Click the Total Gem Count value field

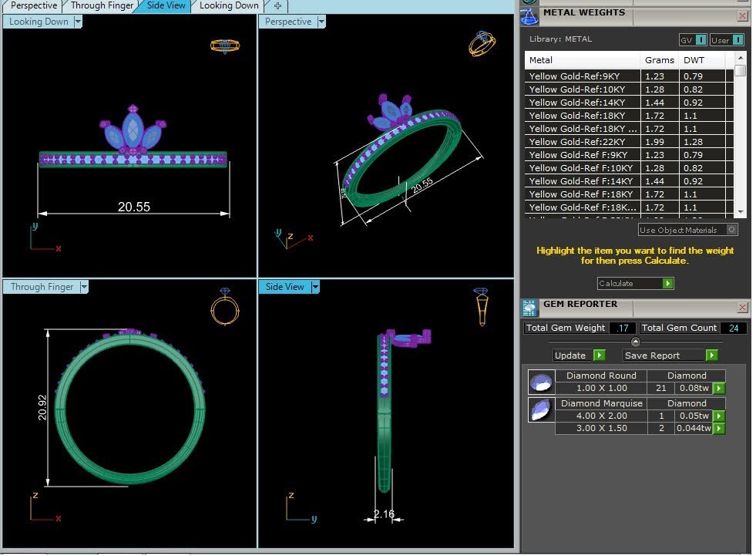coord(733,329)
